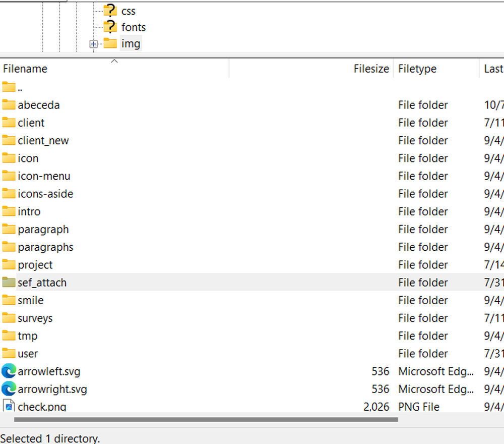Select the icons-aside folder
This screenshot has width=504, height=444.
(x=45, y=194)
